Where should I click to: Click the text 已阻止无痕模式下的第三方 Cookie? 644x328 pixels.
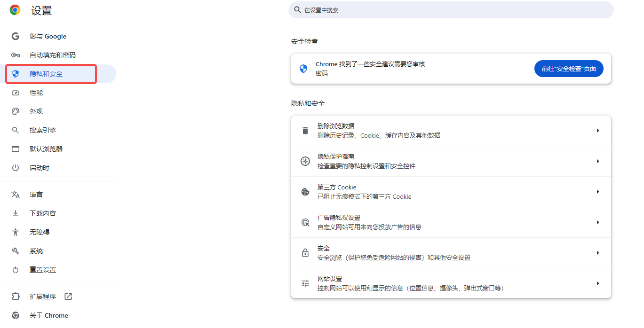[365, 196]
